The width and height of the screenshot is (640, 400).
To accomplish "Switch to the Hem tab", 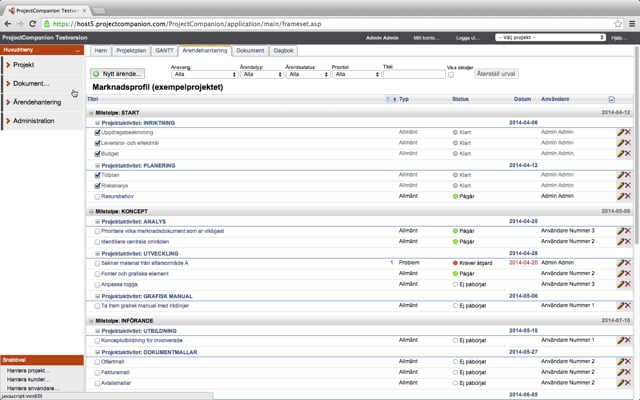I will [100, 51].
